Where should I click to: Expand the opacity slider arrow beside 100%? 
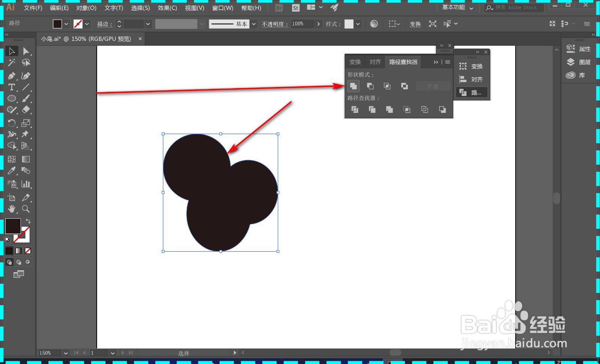[x=318, y=24]
